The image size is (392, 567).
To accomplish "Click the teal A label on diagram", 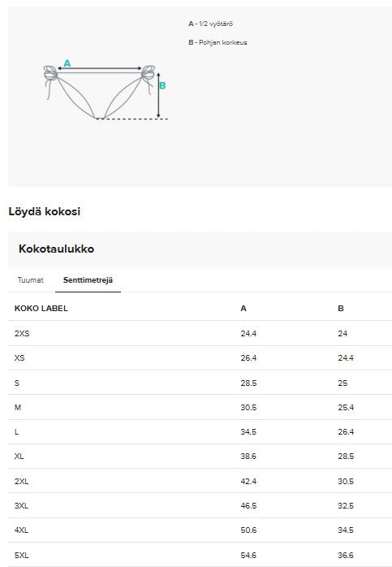I will (x=67, y=63).
